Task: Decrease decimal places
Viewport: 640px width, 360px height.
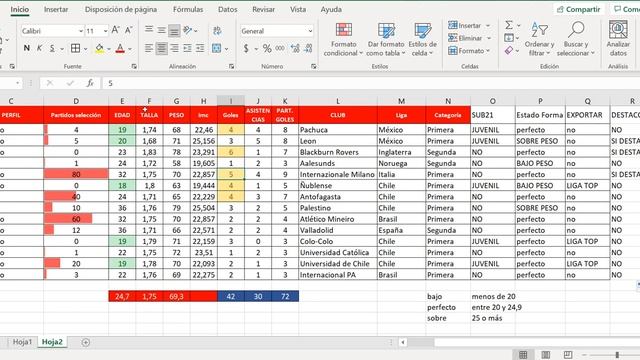Action: coord(308,49)
